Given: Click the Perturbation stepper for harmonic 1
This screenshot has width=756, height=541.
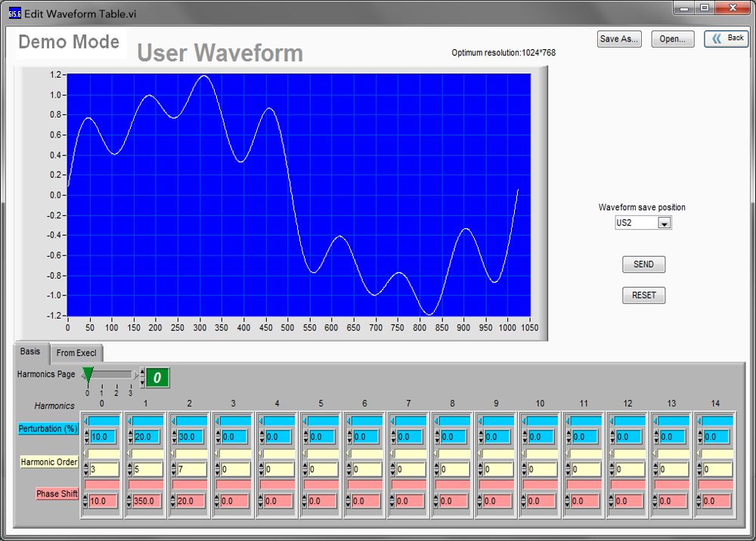Looking at the screenshot, I should click(x=130, y=437).
